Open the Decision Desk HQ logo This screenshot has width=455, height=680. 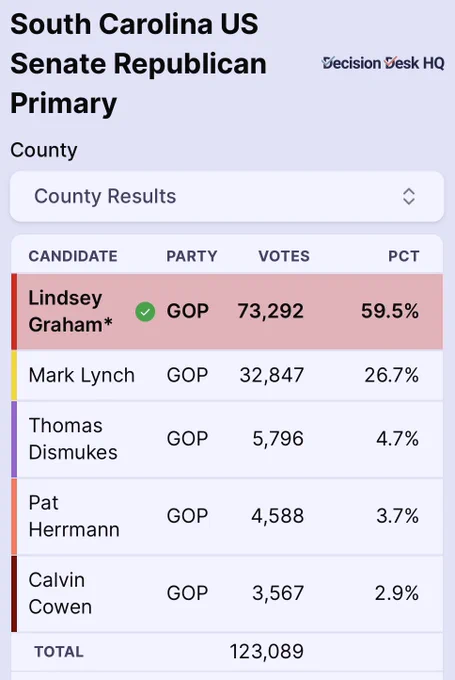tap(383, 63)
